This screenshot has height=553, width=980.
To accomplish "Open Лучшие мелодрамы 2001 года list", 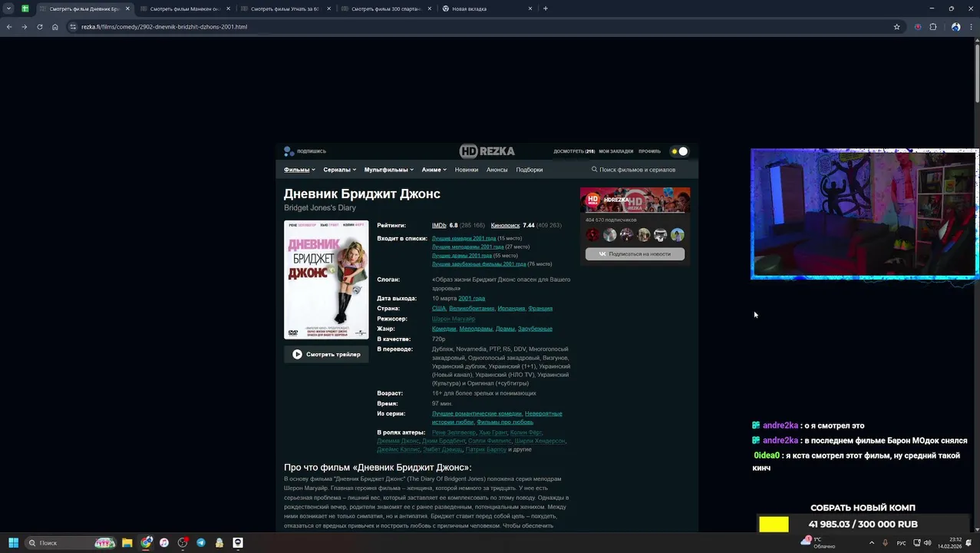I will point(467,247).
